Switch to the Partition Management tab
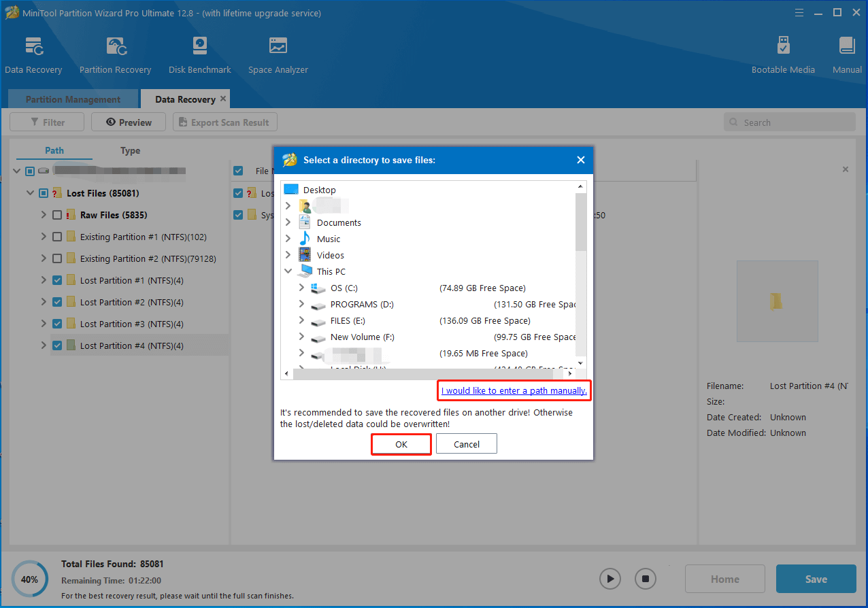The height and width of the screenshot is (608, 868). point(73,99)
